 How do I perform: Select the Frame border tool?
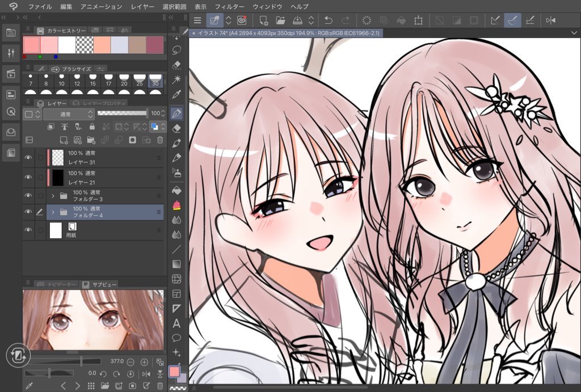pyautogui.click(x=176, y=293)
